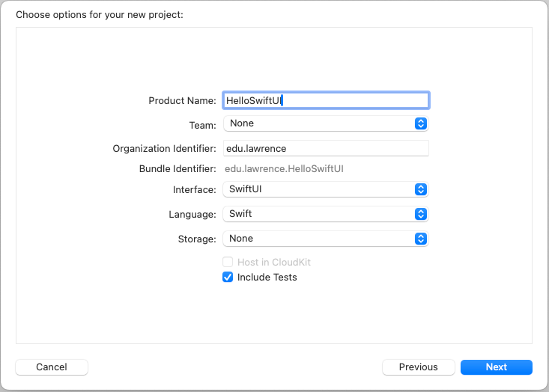Go back with the Previous button

(x=419, y=367)
